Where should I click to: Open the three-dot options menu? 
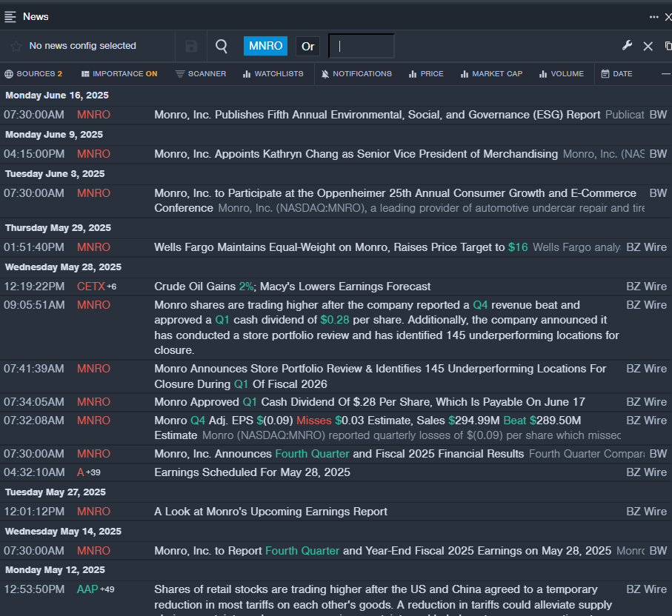pos(653,17)
